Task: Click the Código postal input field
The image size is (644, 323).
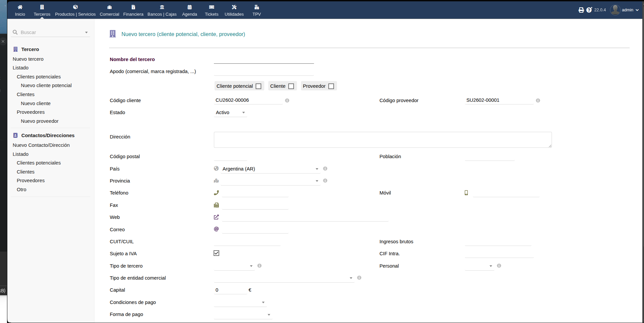Action: point(231,156)
